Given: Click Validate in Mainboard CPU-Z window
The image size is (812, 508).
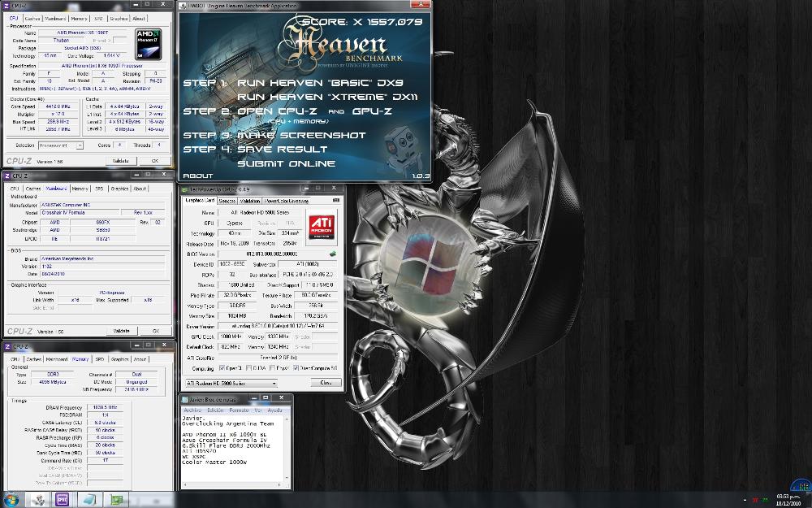Looking at the screenshot, I should click(x=121, y=331).
